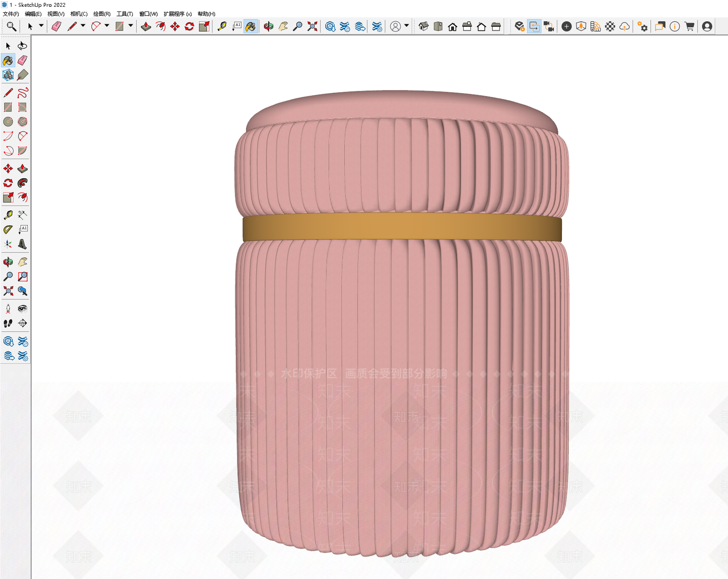Open the 扩展程序 menu
Viewport: 728px width, 579px height.
pyautogui.click(x=177, y=14)
